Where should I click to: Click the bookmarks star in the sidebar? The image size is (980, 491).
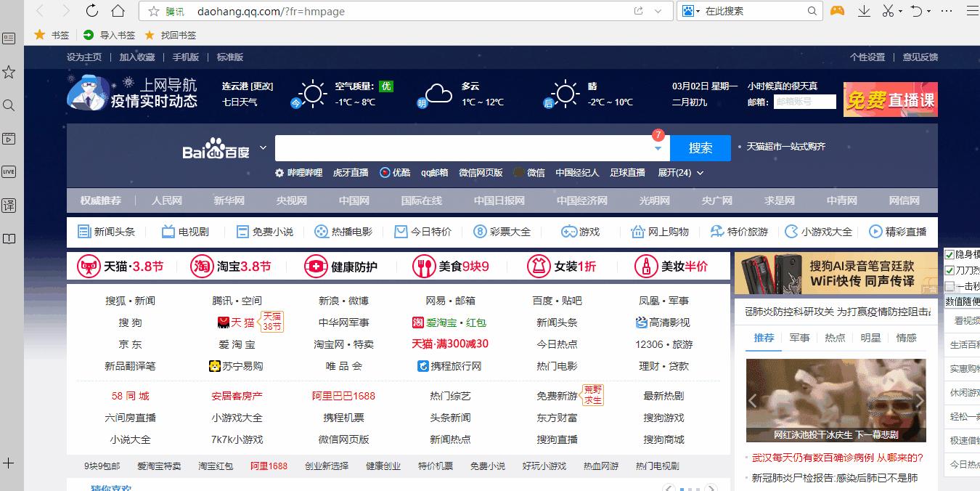coord(9,72)
